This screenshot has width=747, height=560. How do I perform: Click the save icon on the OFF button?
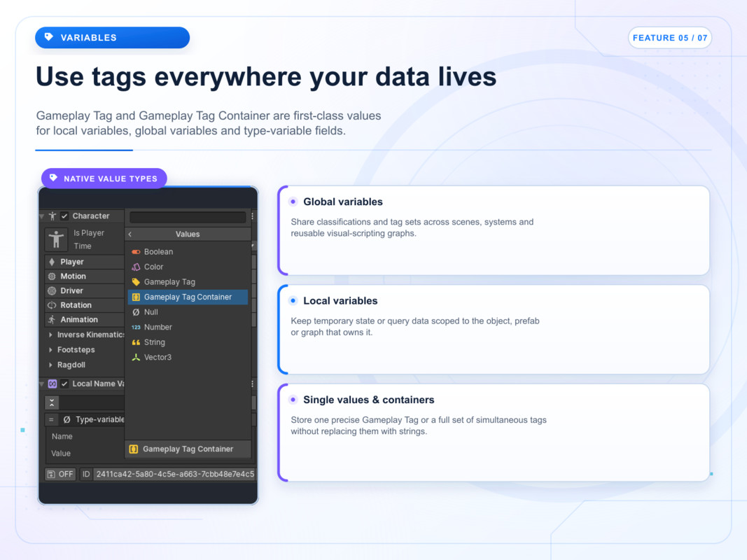(x=51, y=475)
